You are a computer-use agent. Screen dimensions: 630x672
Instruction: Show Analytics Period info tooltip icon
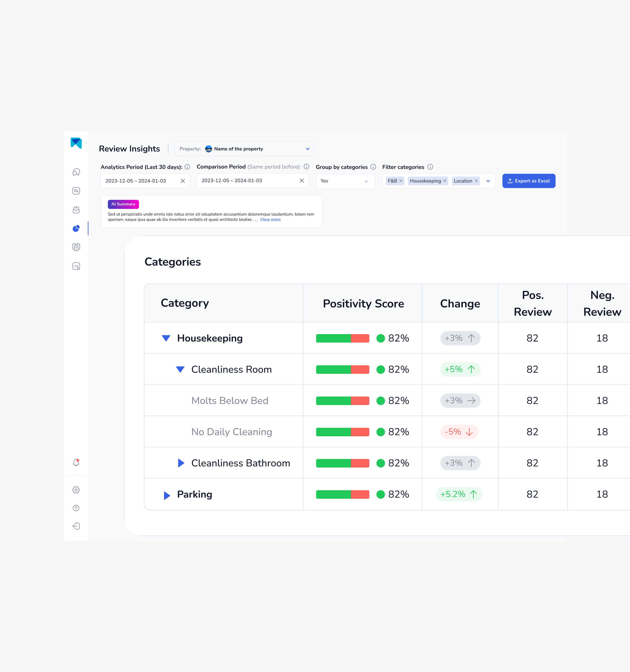187,167
